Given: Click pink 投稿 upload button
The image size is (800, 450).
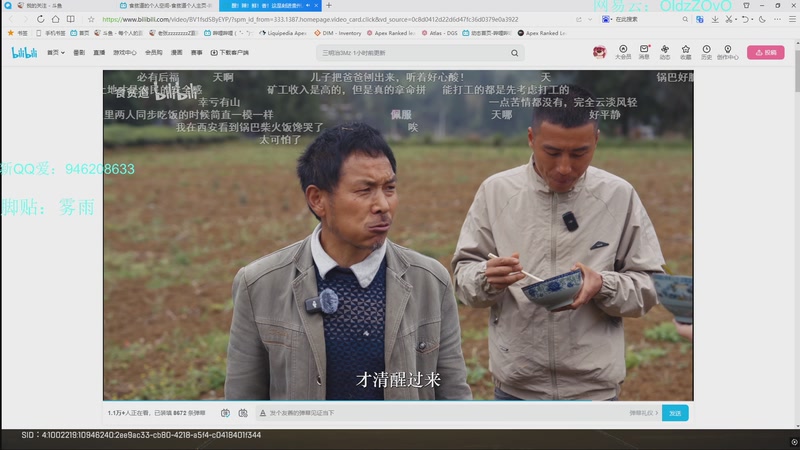Looking at the screenshot, I should pyautogui.click(x=765, y=53).
